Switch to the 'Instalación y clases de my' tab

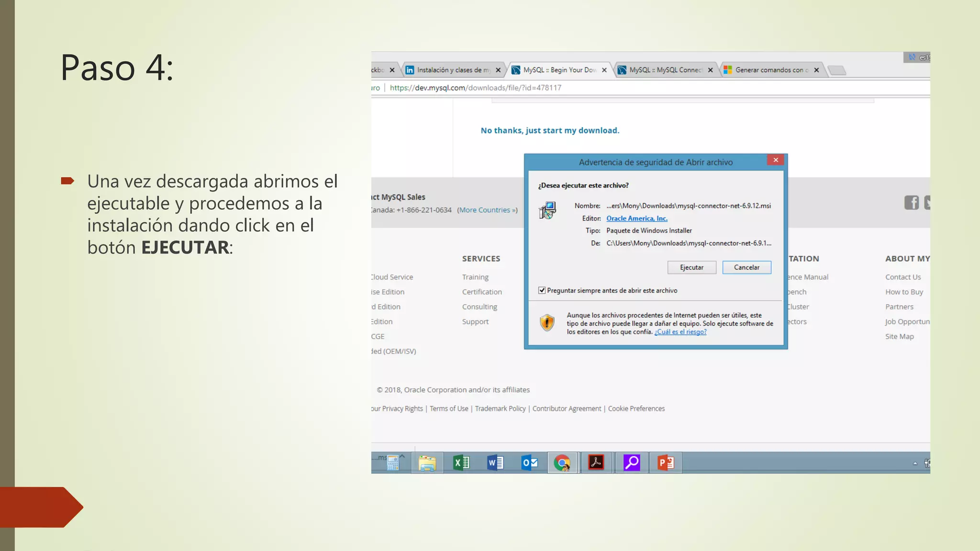point(453,70)
